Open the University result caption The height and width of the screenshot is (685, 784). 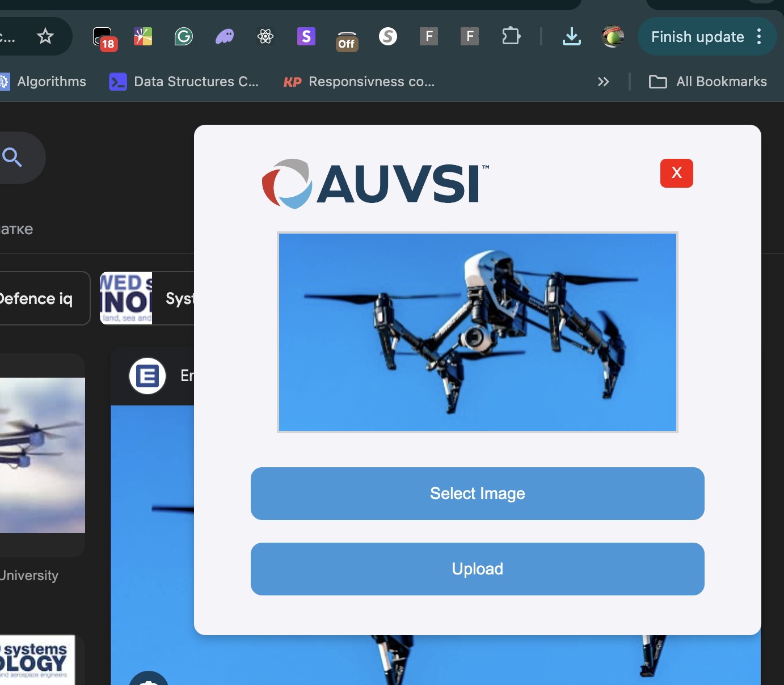coord(29,576)
